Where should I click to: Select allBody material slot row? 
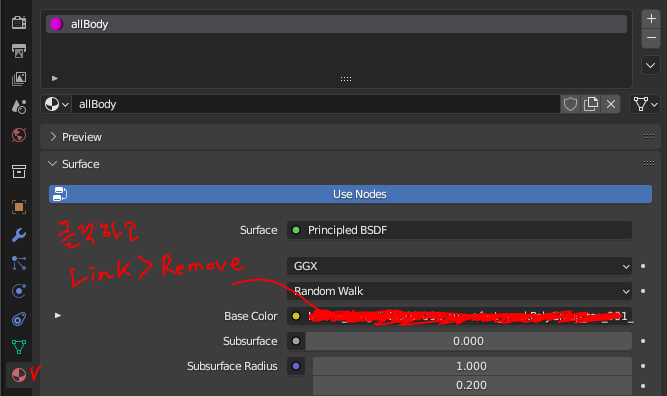[x=336, y=24]
